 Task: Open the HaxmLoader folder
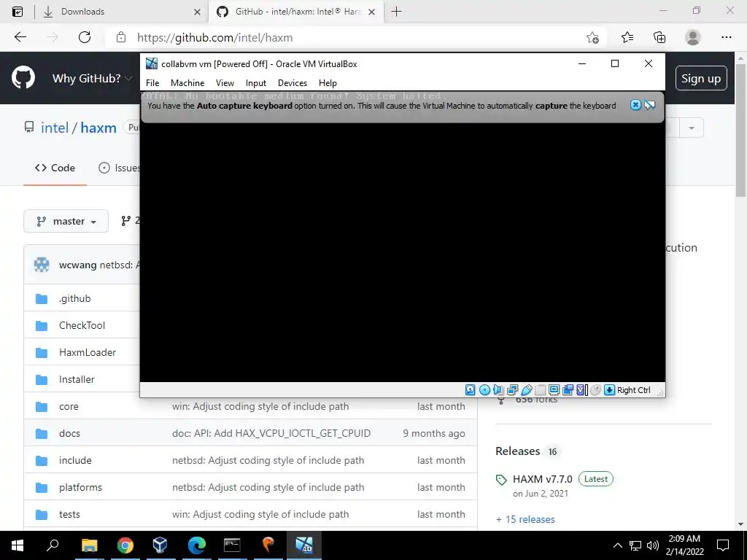pos(88,352)
